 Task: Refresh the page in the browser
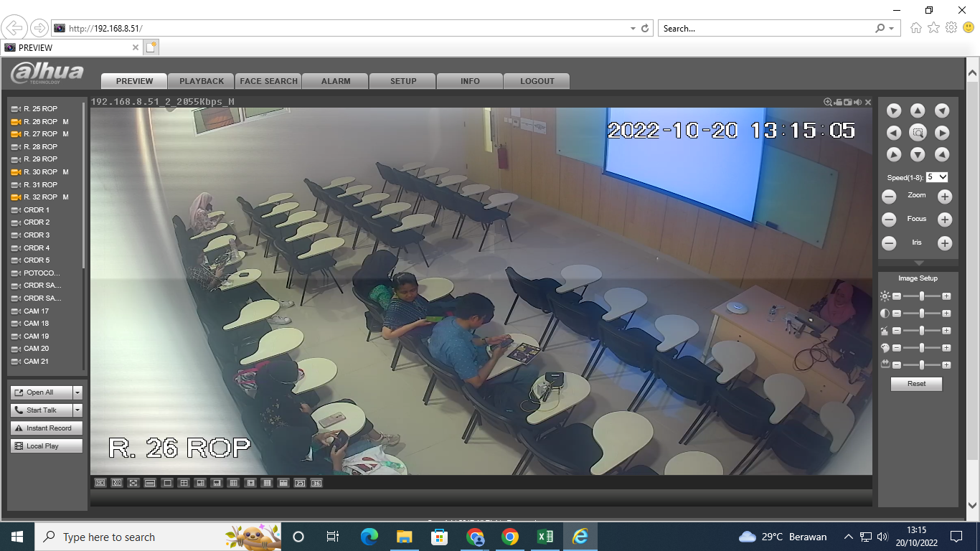click(645, 29)
